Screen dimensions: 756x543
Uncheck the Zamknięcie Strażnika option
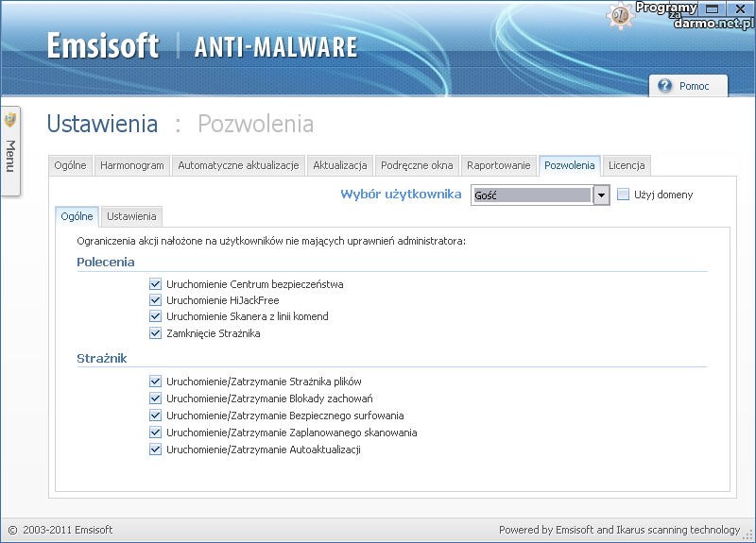156,333
